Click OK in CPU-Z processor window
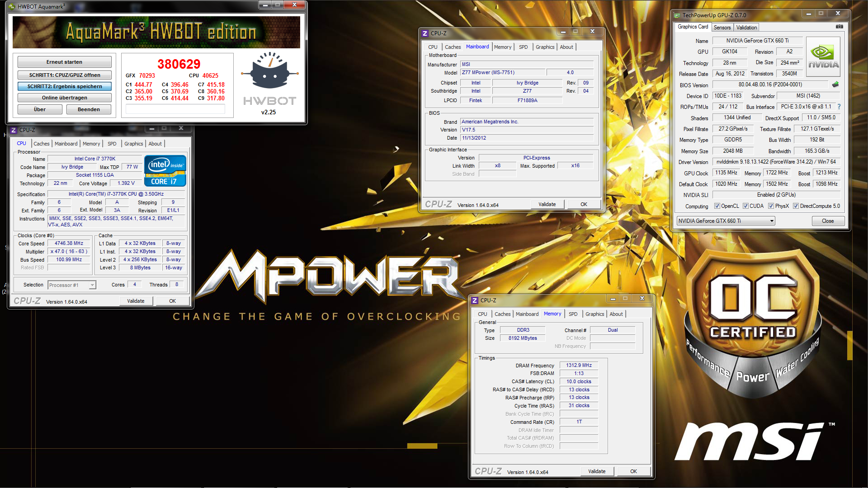This screenshot has height=488, width=868. 172,301
